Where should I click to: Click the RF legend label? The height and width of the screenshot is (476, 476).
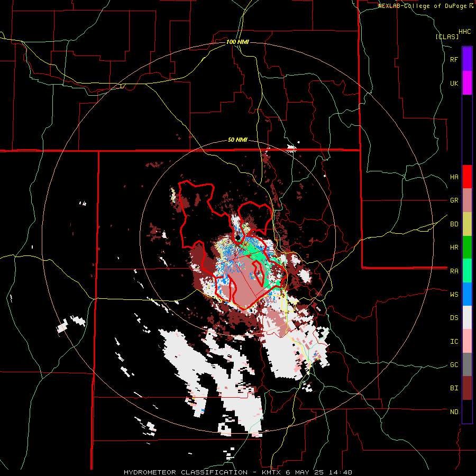coord(454,60)
